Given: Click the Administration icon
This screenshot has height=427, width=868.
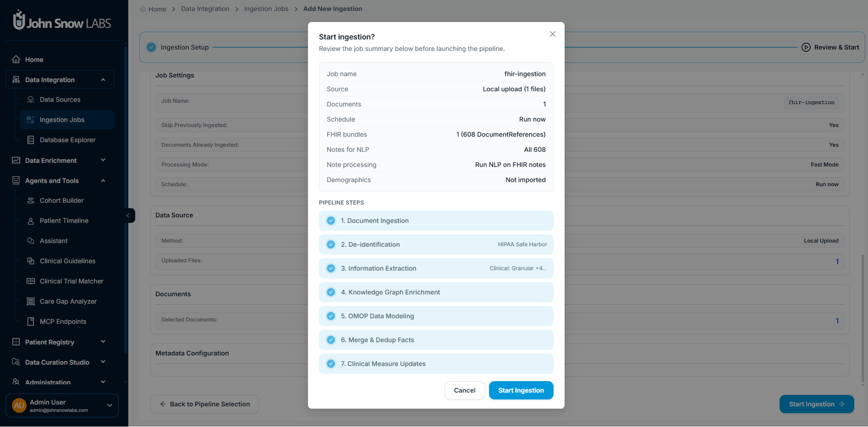Looking at the screenshot, I should [16, 382].
